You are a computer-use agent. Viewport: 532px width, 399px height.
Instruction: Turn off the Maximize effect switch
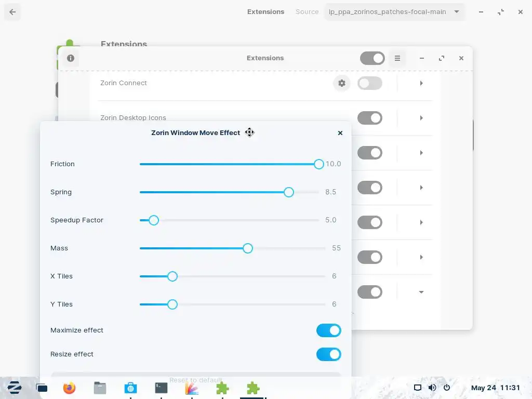tap(328, 330)
